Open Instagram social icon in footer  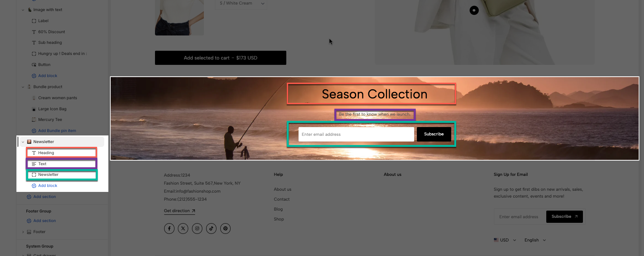tap(197, 229)
